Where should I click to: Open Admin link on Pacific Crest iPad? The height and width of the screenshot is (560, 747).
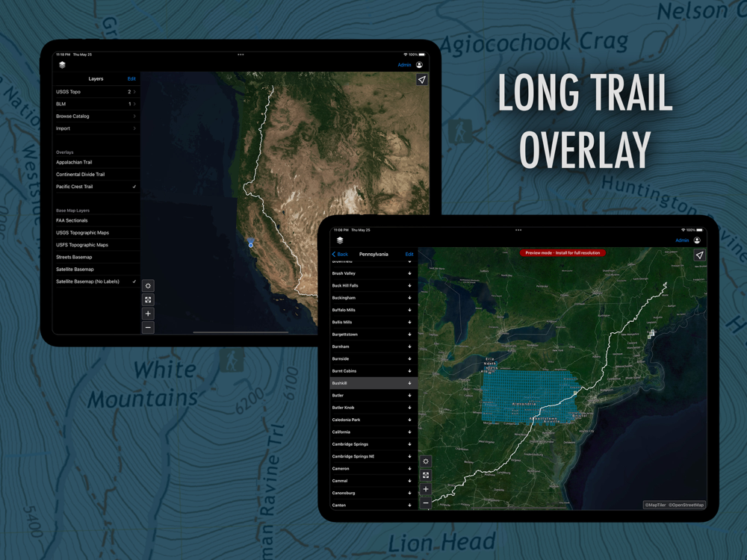[x=404, y=65]
